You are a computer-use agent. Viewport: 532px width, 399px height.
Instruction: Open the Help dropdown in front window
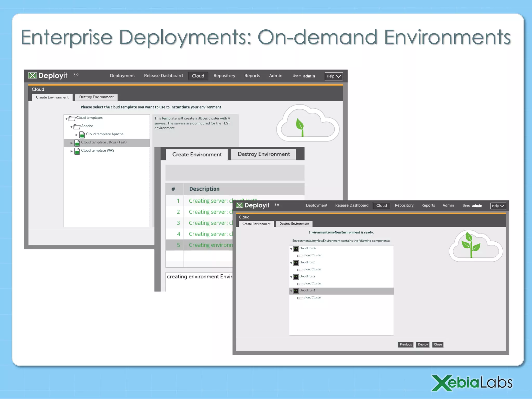498,206
